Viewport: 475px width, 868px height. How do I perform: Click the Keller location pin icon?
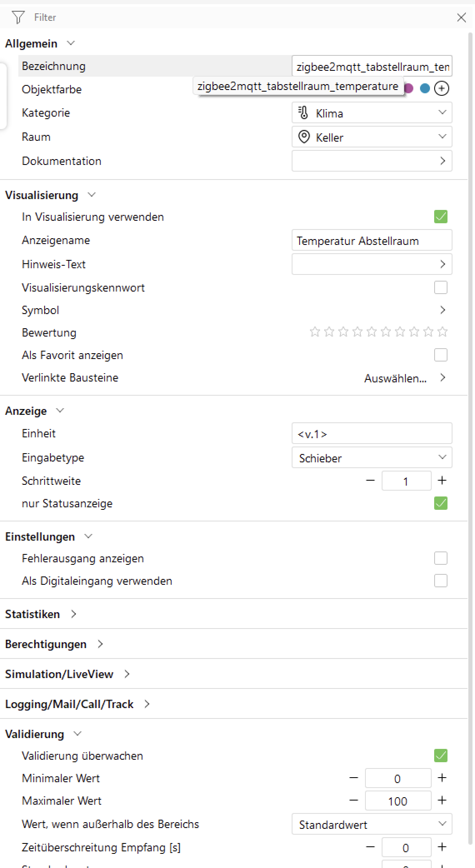coord(303,137)
